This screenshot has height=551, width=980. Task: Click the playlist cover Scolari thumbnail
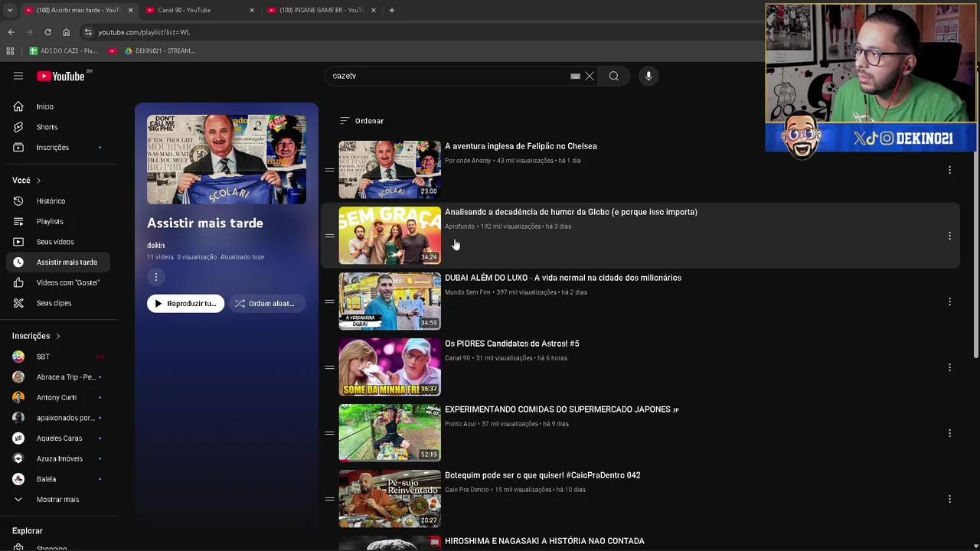coord(227,159)
